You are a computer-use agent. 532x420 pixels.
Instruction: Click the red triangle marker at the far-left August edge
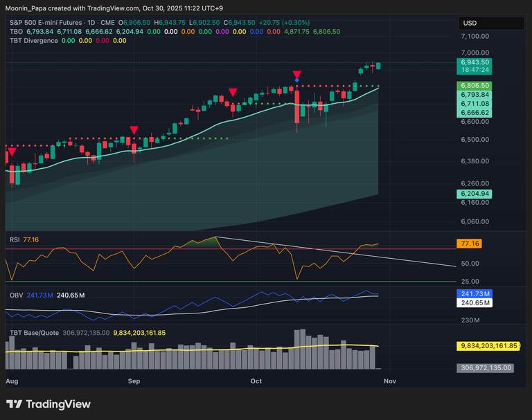(11, 151)
